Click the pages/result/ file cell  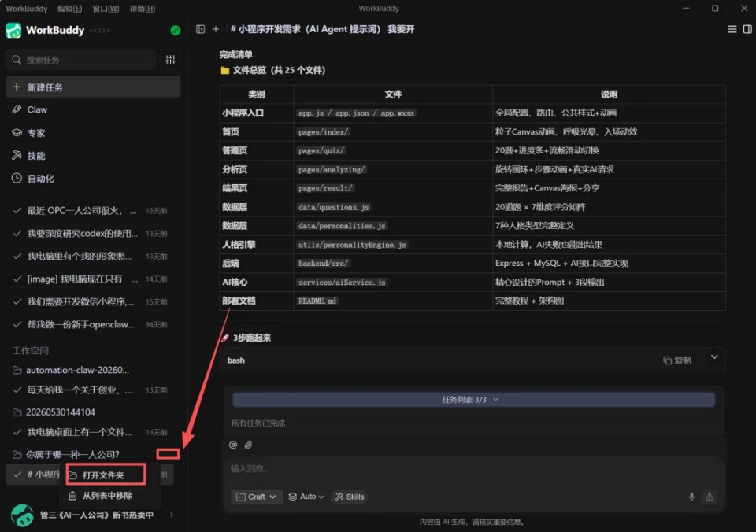click(325, 188)
